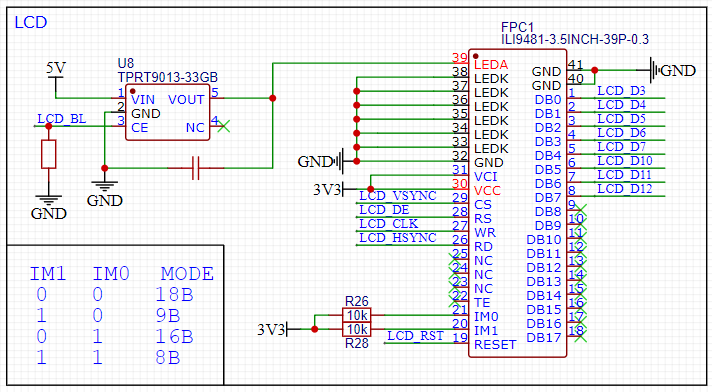Screen dimensions: 712x392
Task: Select the capacitor symbol near VOUT line
Action: pos(196,168)
